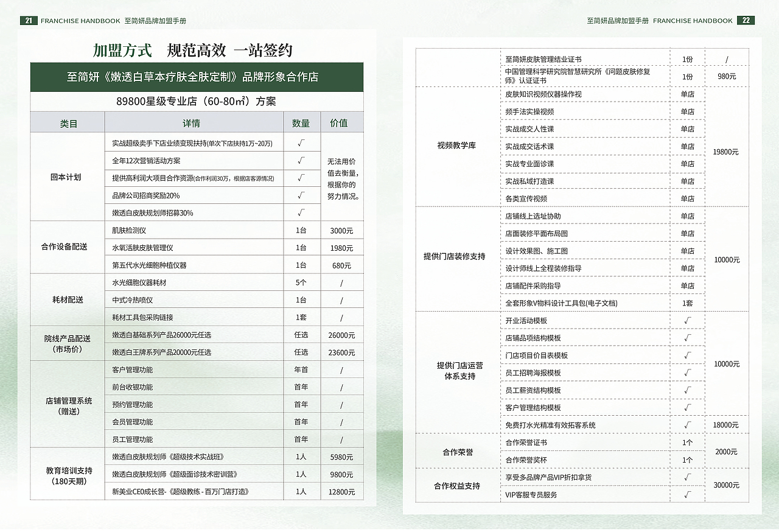
Task: Click the checkmark beside 开业活动模板
Action: (x=688, y=320)
